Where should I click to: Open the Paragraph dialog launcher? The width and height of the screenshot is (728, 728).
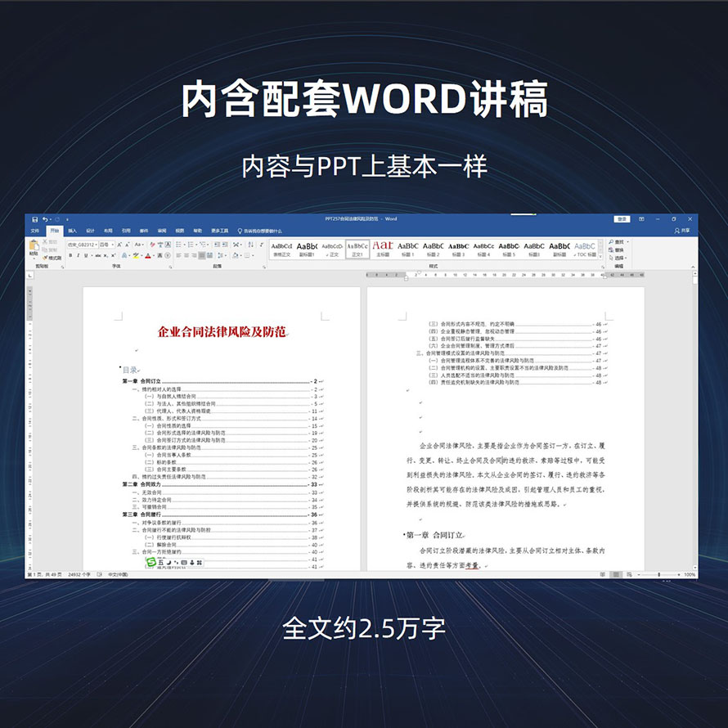(264, 267)
